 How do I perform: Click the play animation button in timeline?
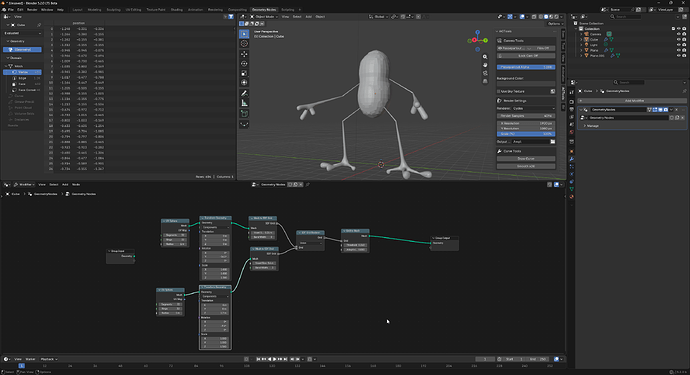(x=275, y=359)
